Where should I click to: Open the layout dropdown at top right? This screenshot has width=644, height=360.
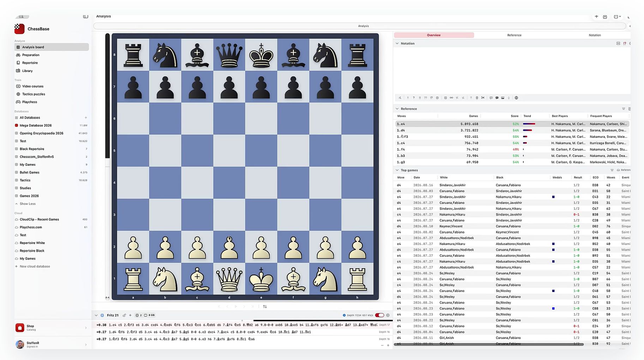coord(618,17)
